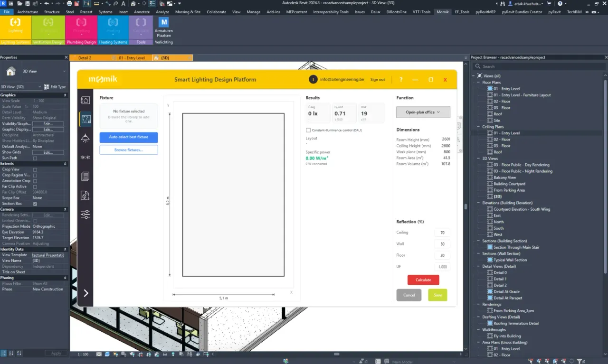The width and height of the screenshot is (608, 364).
Task: Uncheck the Section Box checkbox
Action: 35,204
